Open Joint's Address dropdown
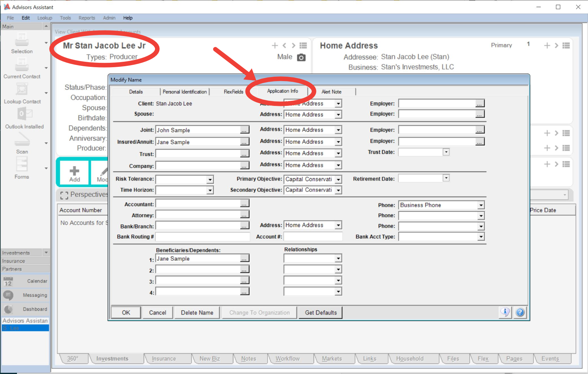The image size is (588, 374). coord(338,130)
